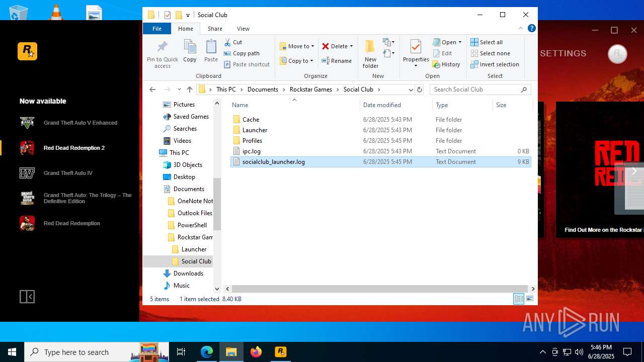Click Rockstar Games Launcher logo

tap(27, 51)
